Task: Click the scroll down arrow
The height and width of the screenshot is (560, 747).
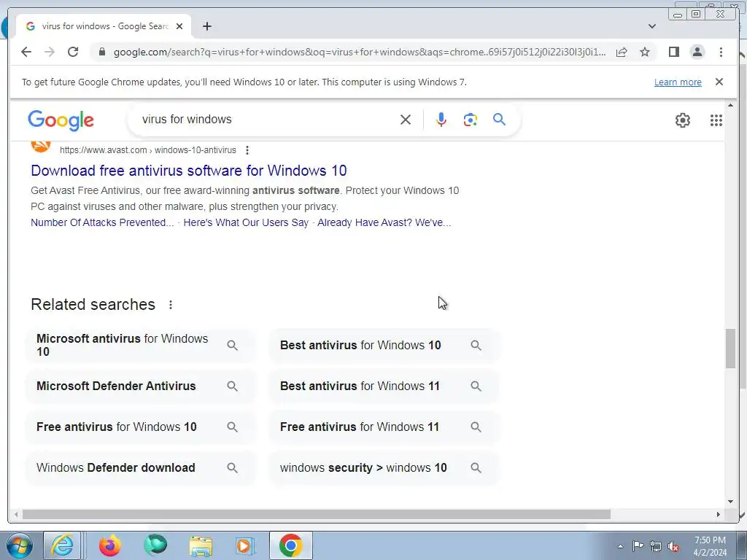Action: [x=730, y=502]
